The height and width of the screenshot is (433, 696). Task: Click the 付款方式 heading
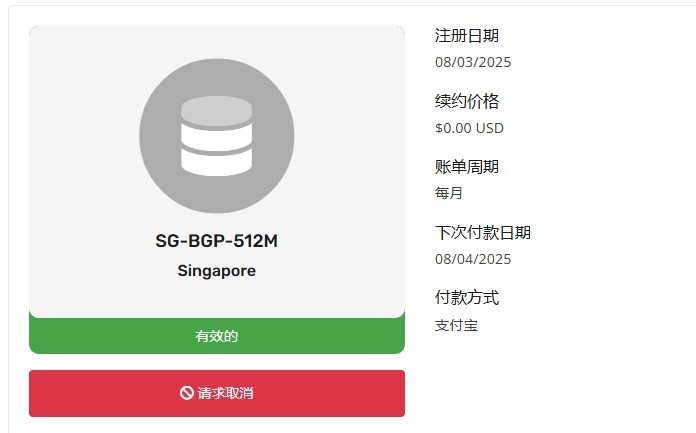[x=467, y=298]
